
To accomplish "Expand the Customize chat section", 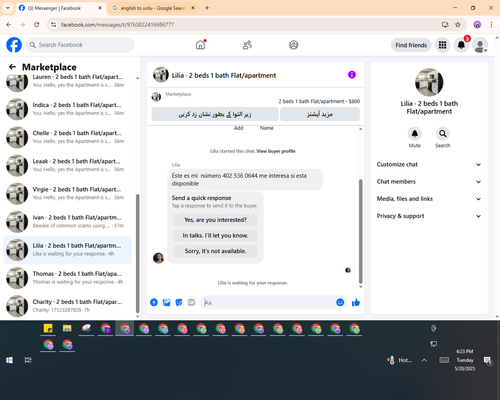I will coord(429,164).
